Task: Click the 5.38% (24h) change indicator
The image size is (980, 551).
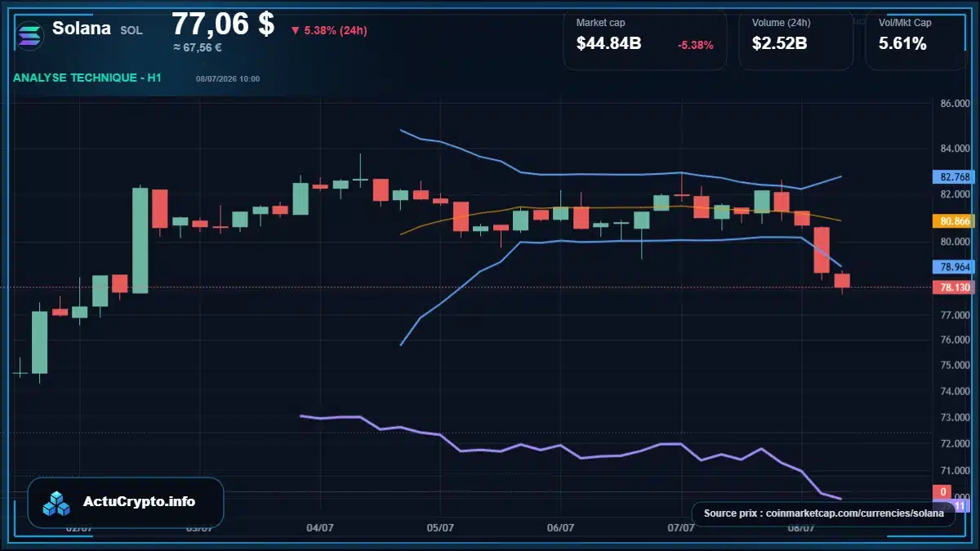Action: pyautogui.click(x=329, y=31)
